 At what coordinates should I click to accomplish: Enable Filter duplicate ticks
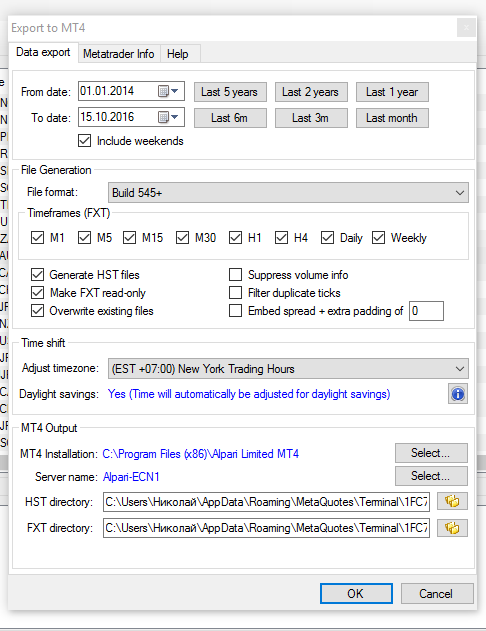pos(235,293)
